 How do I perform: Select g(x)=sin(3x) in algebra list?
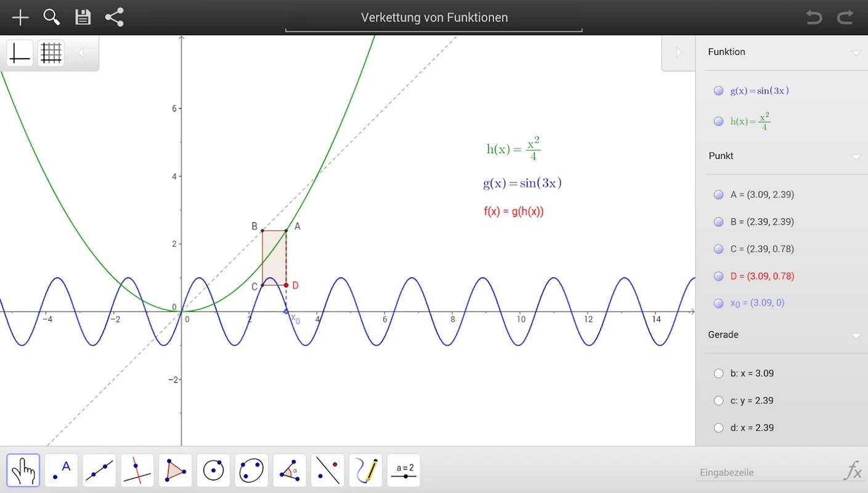pyautogui.click(x=760, y=91)
